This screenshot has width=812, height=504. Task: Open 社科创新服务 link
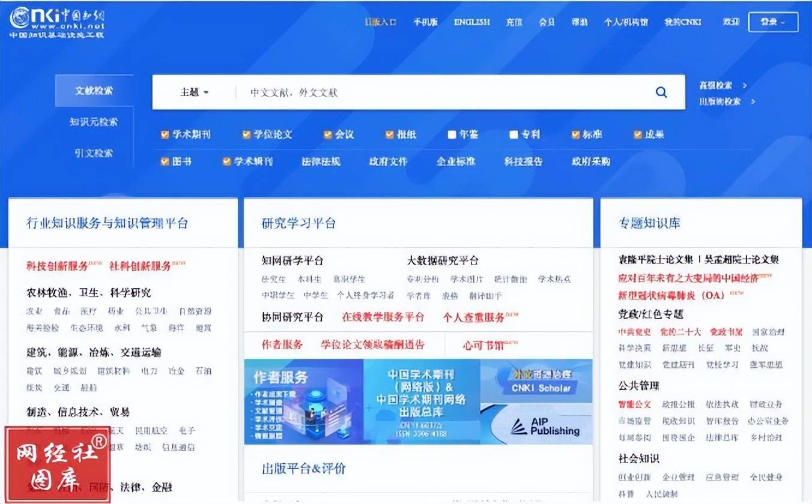(140, 266)
